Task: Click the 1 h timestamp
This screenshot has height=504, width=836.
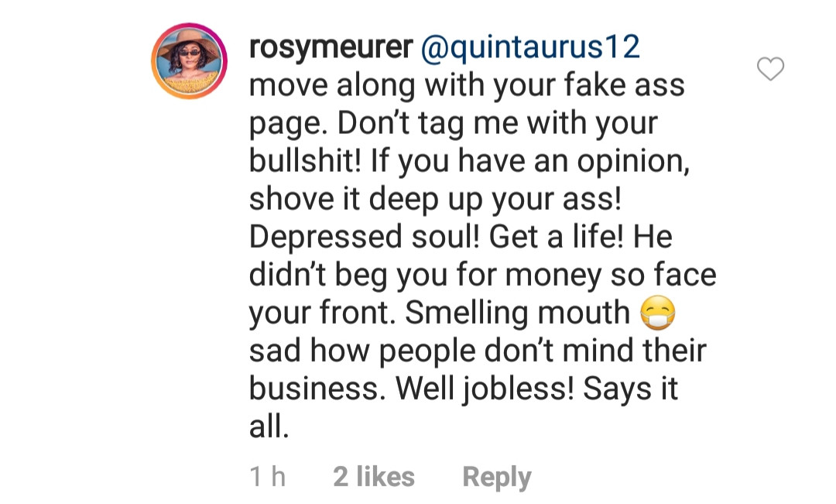Action: tap(268, 476)
